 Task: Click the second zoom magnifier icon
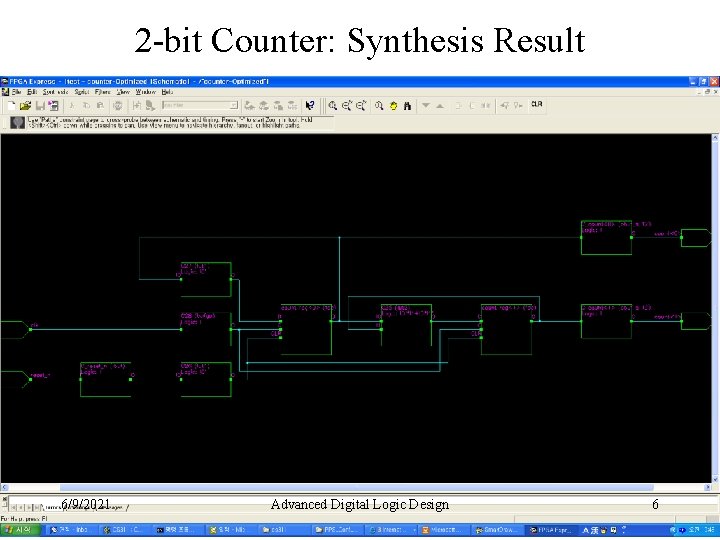[347, 106]
